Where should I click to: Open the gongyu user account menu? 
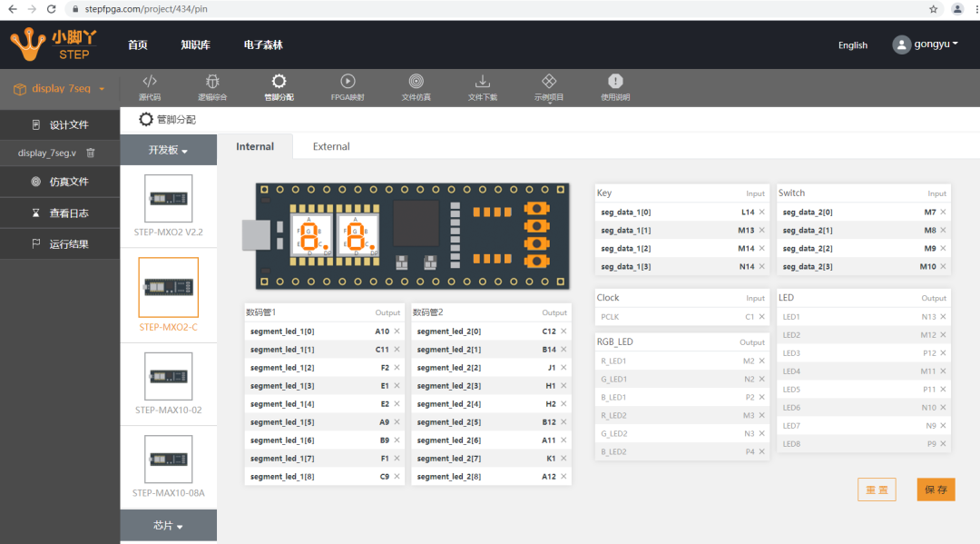[x=925, y=45]
